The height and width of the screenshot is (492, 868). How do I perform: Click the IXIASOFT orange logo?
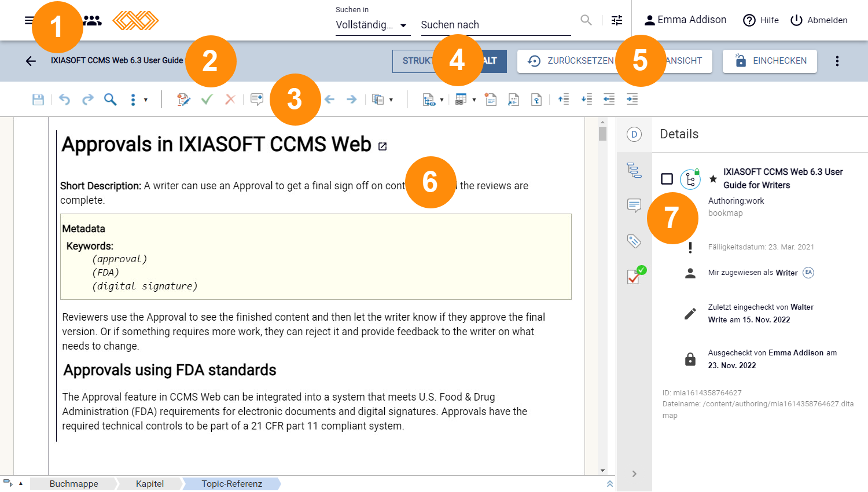(x=135, y=20)
